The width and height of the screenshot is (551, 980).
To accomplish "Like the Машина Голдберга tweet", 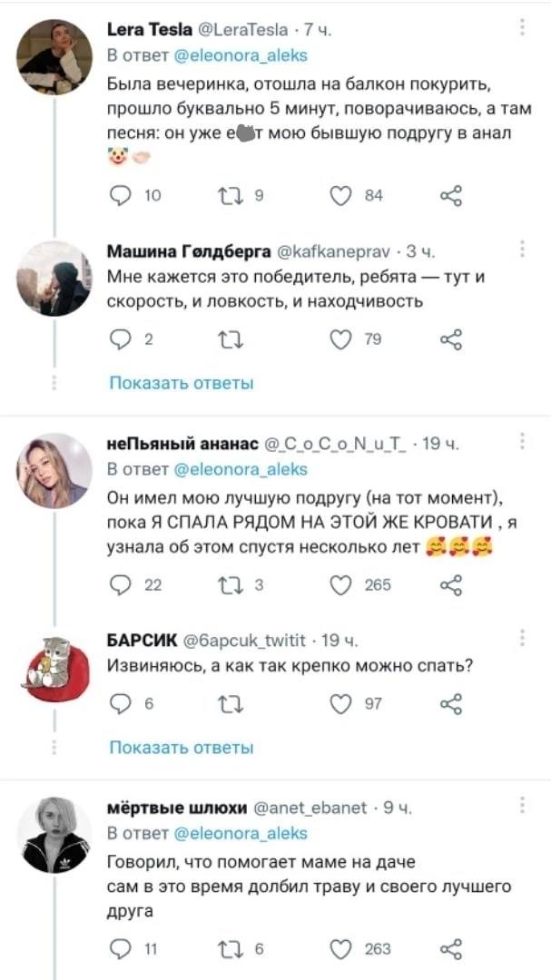I will pos(341,339).
